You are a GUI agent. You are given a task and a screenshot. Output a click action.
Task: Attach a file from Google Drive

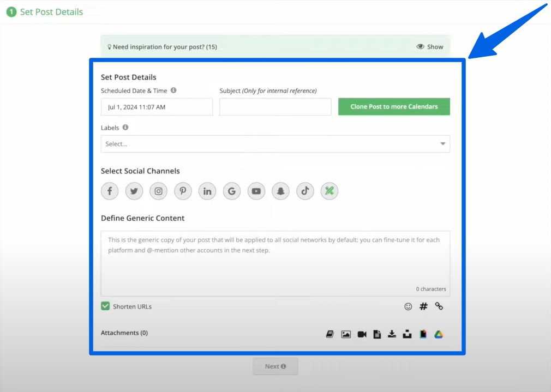tap(438, 333)
